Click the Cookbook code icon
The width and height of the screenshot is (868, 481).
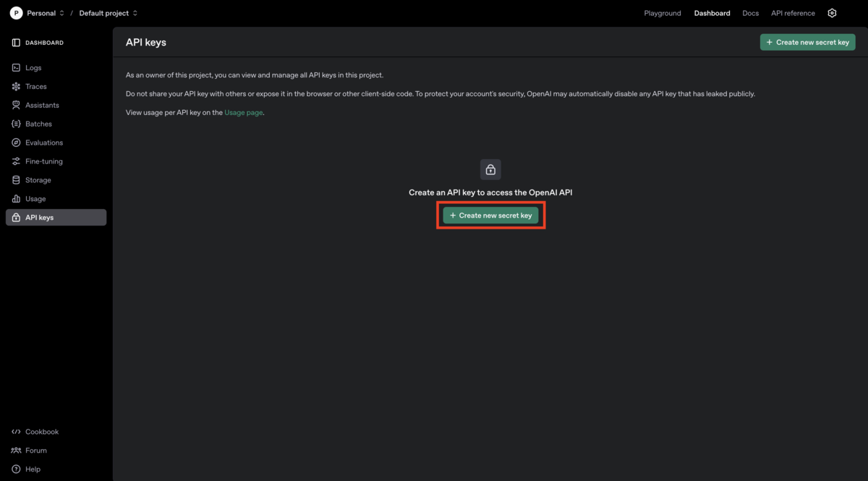click(16, 432)
